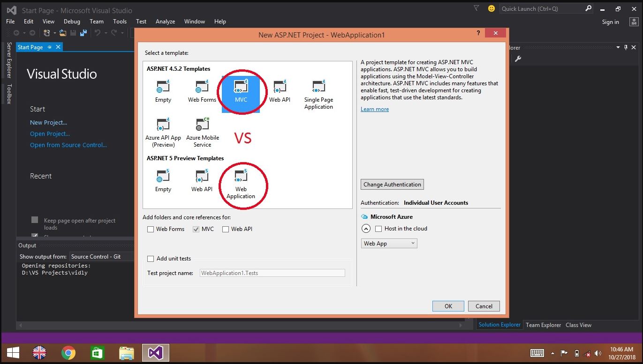The height and width of the screenshot is (364, 643).
Task: Click the Navigate Backward toolbar icon
Action: click(17, 33)
